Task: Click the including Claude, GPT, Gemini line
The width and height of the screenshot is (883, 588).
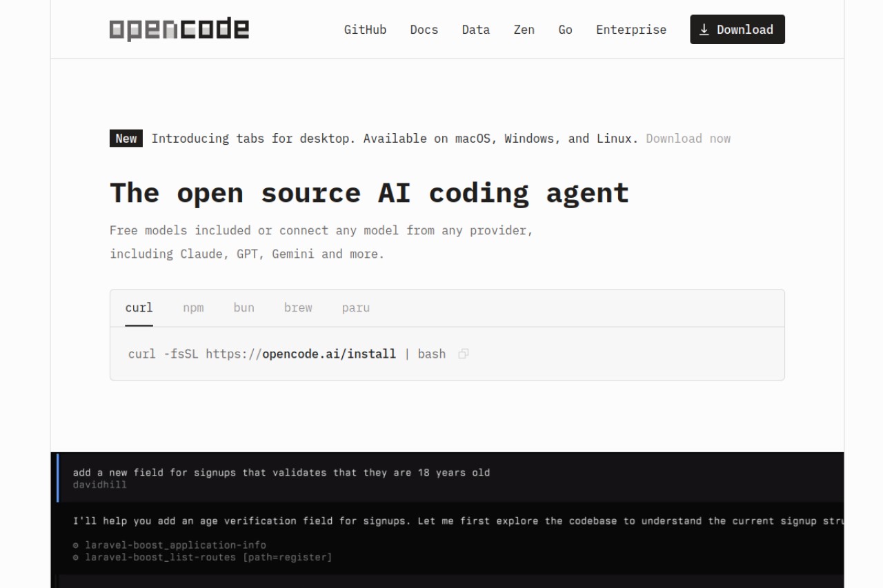Action: coord(247,254)
